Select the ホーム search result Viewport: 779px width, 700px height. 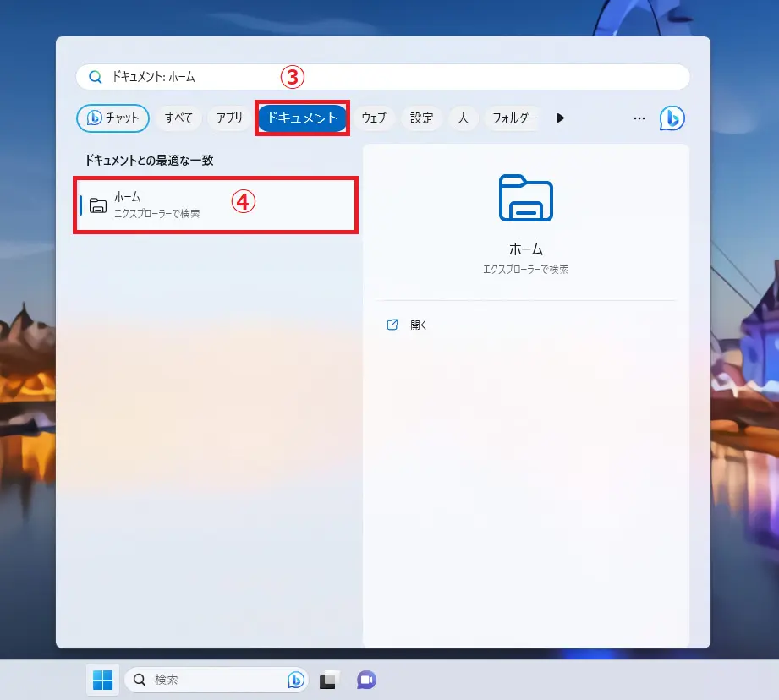click(216, 205)
